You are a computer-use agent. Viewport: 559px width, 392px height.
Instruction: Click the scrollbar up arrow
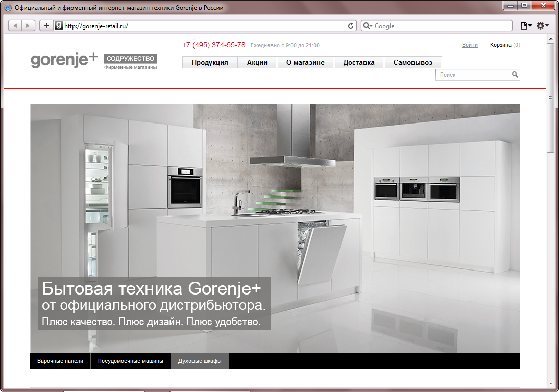click(551, 39)
